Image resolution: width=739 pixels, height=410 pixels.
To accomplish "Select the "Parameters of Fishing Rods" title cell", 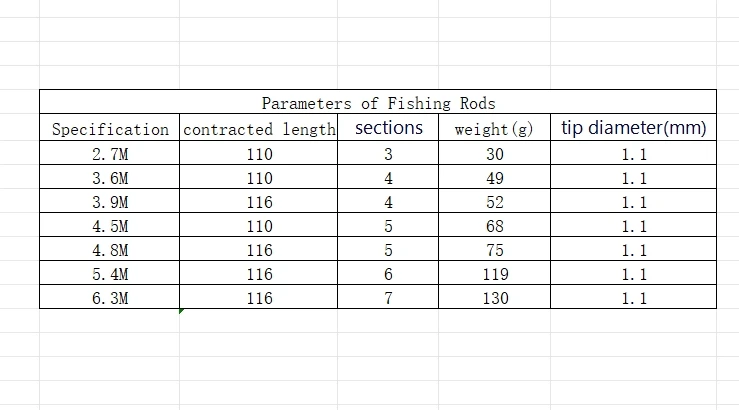I will (x=378, y=103).
